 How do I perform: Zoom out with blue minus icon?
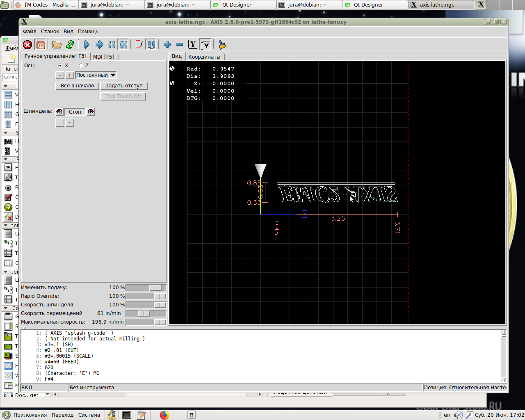(x=179, y=45)
